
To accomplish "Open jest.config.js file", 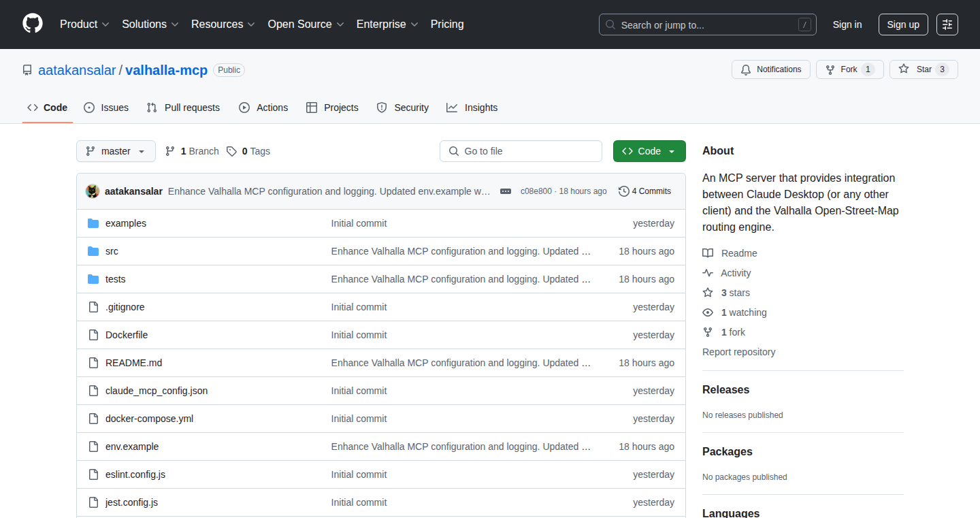I will pos(131,502).
